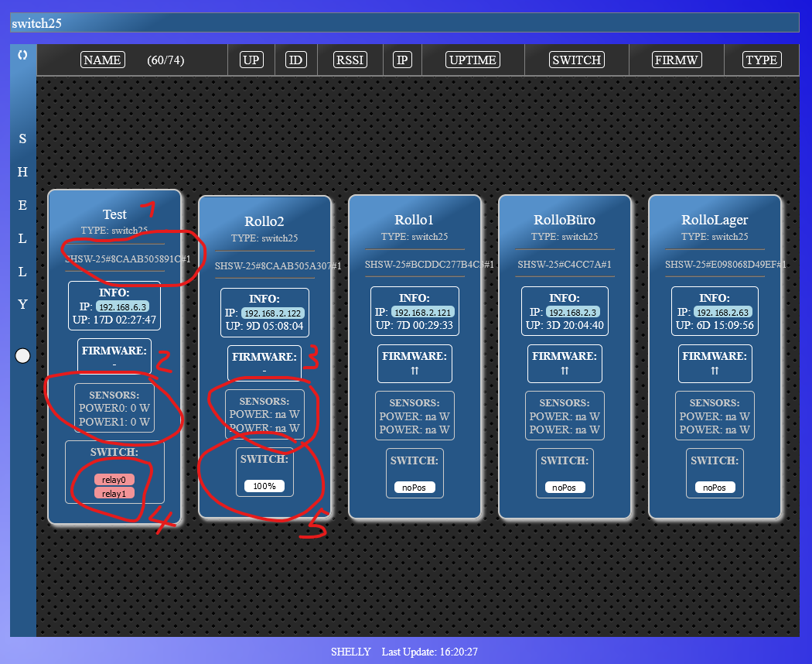
Task: Select the FIRMW column header
Action: point(676,60)
